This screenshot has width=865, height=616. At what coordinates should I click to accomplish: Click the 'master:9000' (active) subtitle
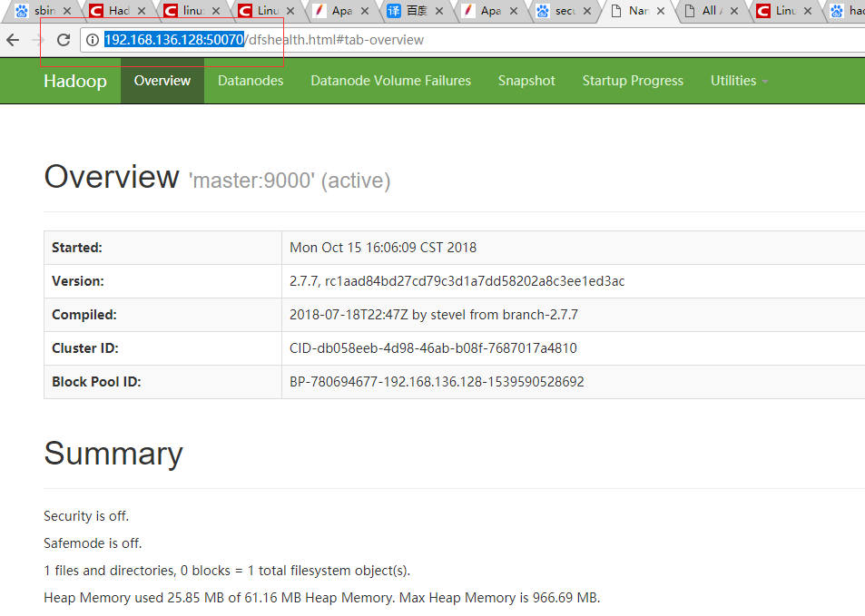click(290, 181)
